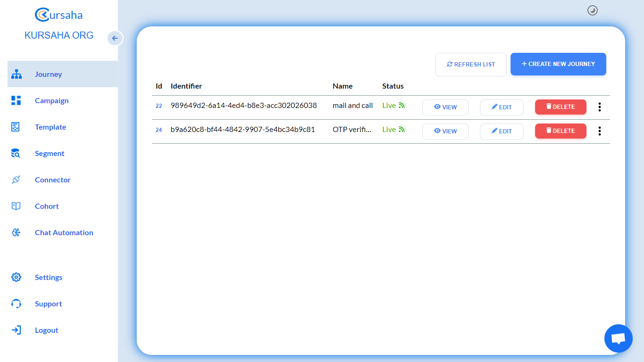Go to Campaign section
Screen dimensions: 644x362
63,100
